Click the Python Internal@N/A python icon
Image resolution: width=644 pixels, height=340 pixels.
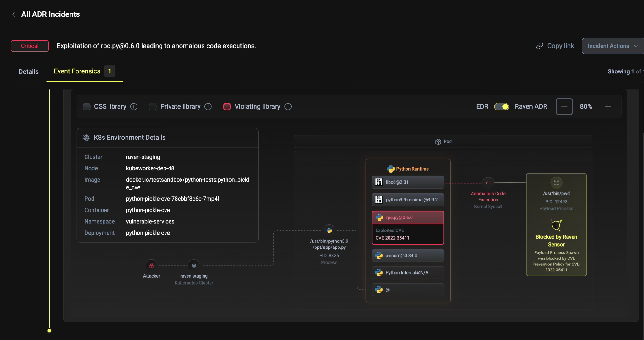click(x=379, y=273)
